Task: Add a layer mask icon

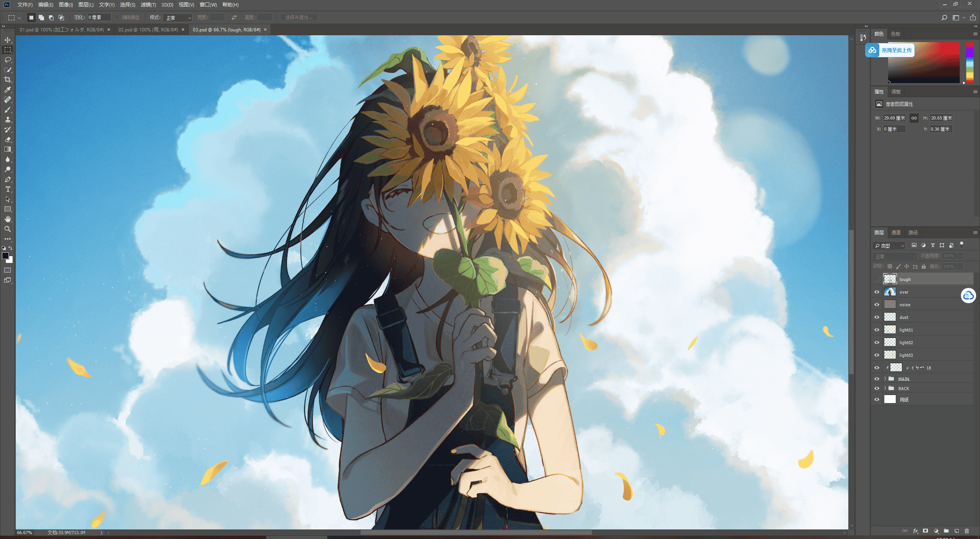Action: [x=925, y=531]
